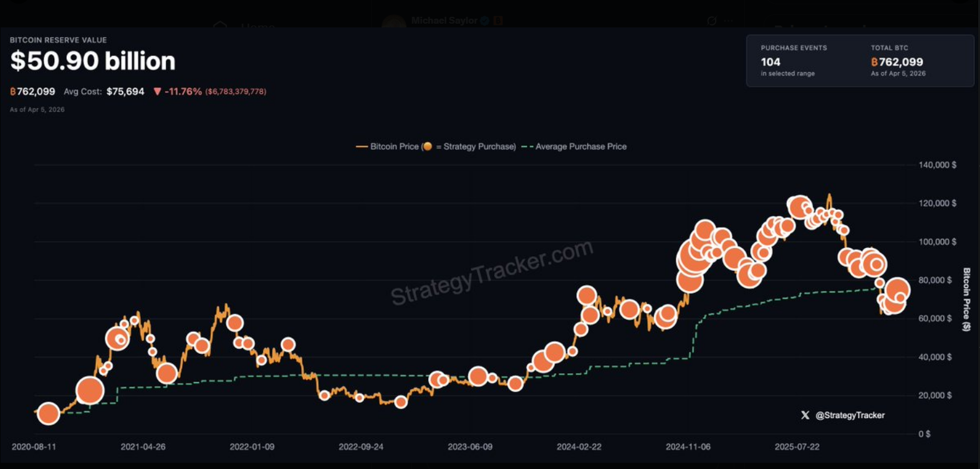This screenshot has width=980, height=469.
Task: Click the Avg Cost $75,694 value
Action: point(125,92)
